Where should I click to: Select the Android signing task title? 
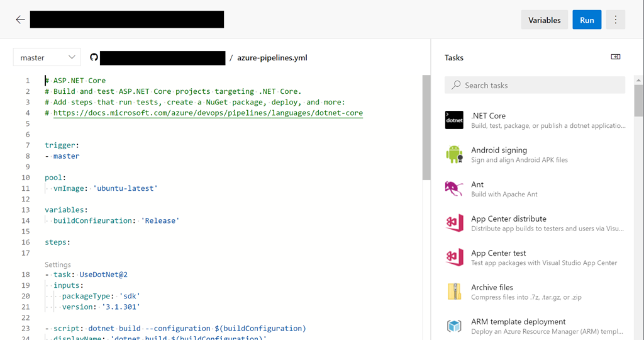(499, 150)
